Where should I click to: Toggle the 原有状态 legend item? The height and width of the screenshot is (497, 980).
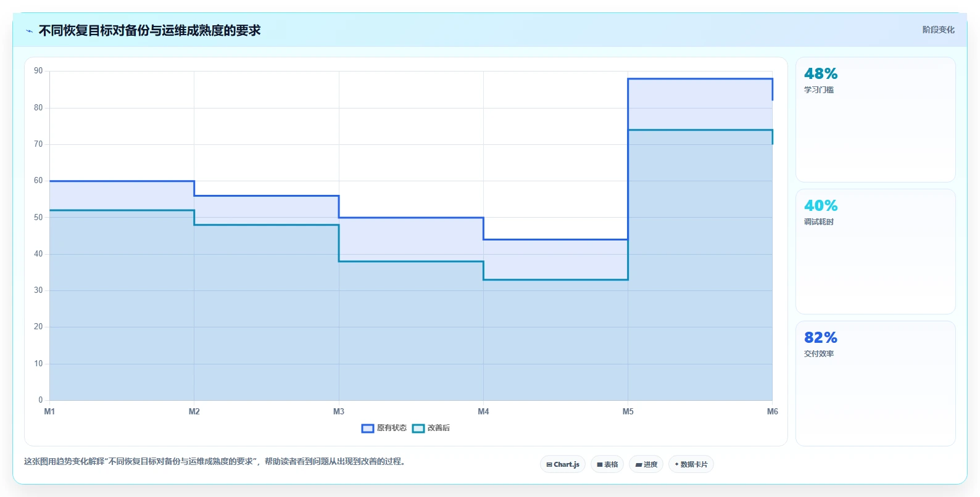pyautogui.click(x=384, y=428)
